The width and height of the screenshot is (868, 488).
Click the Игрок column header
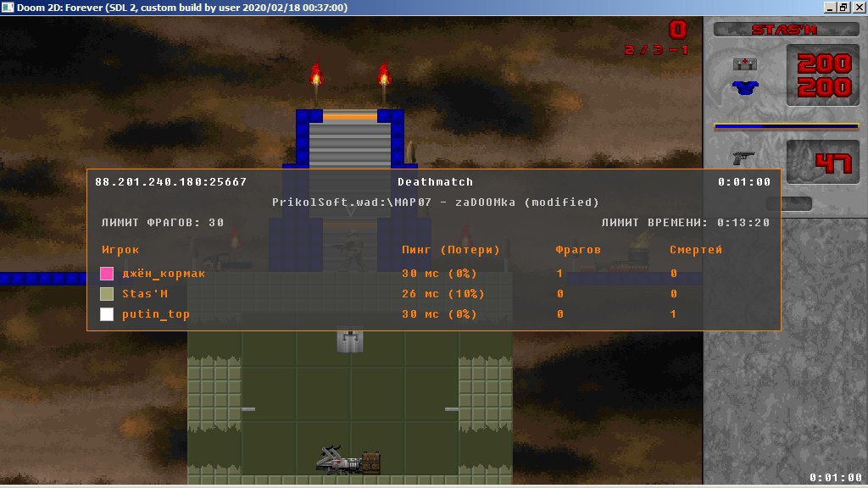[x=120, y=250]
